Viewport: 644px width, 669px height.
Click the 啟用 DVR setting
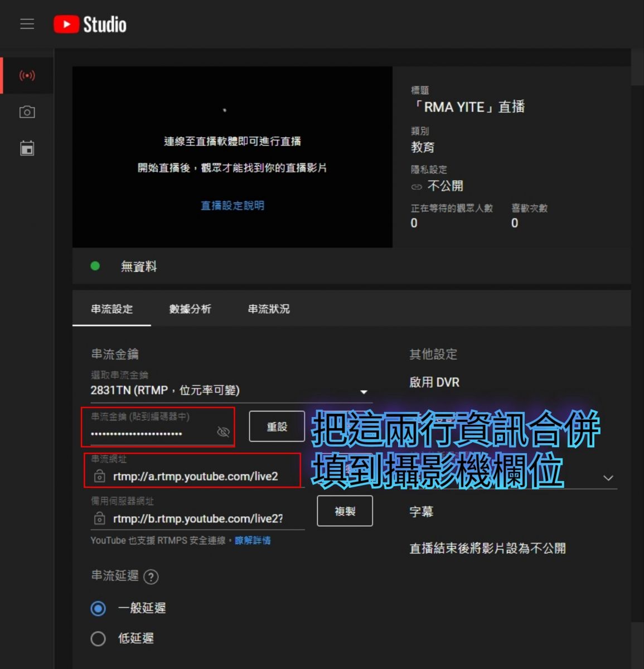434,382
